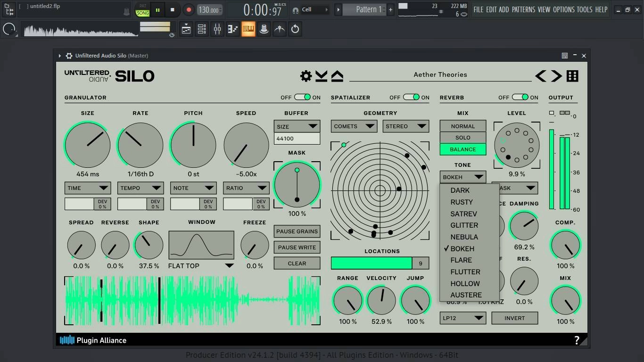Click the CLEAR buffer button
The height and width of the screenshot is (362, 644).
point(297,263)
